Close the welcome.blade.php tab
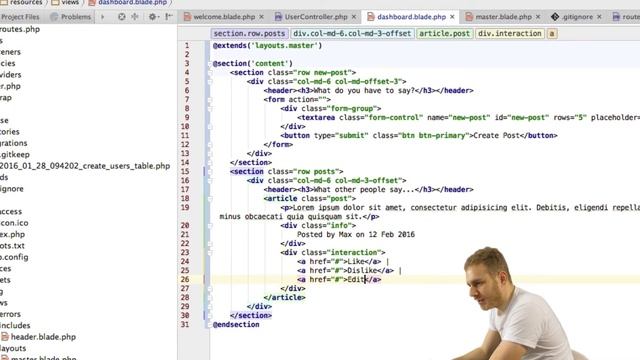This screenshot has height=360, width=640. [262, 17]
